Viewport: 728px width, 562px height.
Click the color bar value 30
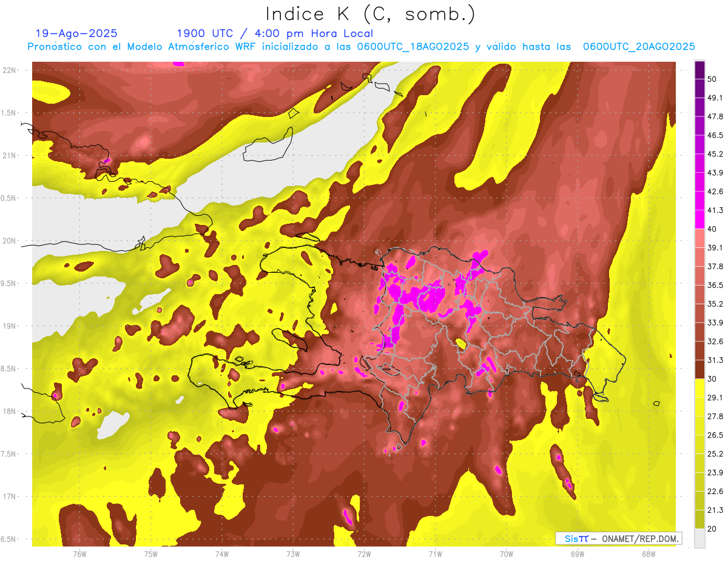click(713, 379)
